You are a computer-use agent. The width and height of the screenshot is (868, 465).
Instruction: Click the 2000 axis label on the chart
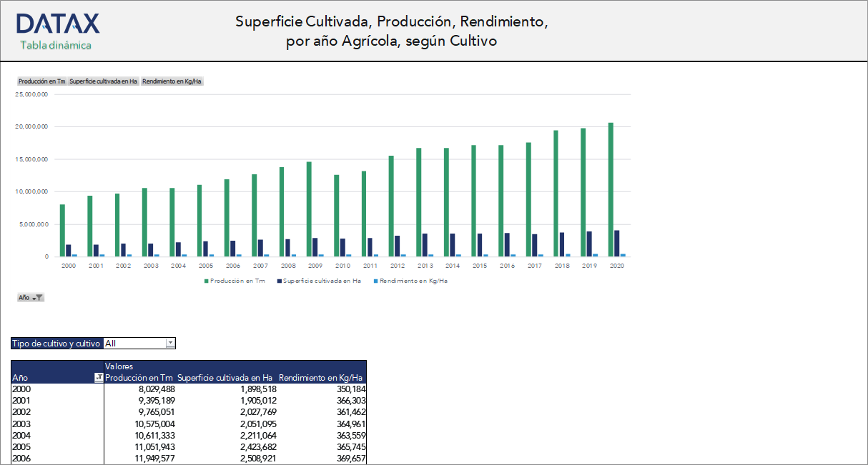(x=68, y=265)
